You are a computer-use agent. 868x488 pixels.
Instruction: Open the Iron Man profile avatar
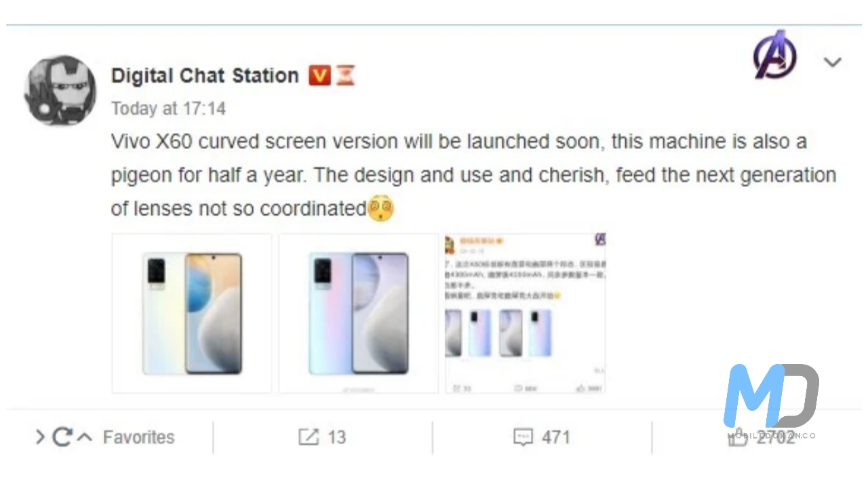tap(60, 90)
